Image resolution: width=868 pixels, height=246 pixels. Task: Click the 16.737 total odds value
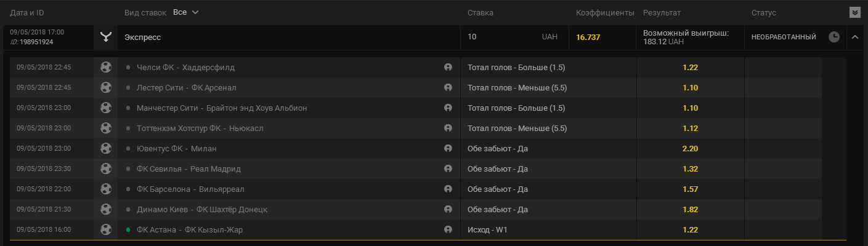(588, 38)
